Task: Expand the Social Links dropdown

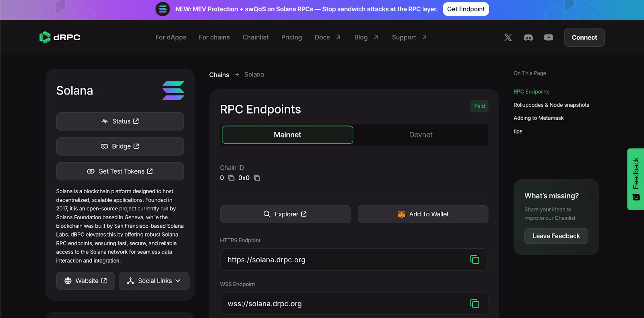Action: click(154, 281)
